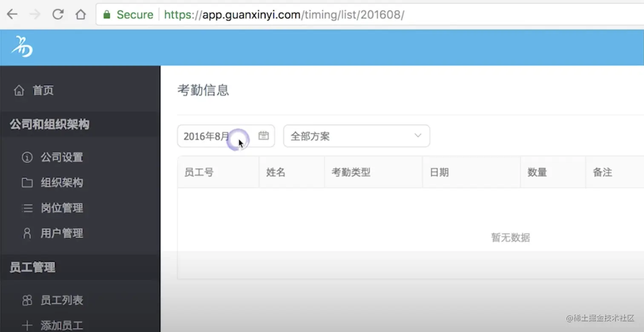Click the 员工管理 section header
The width and height of the screenshot is (644, 332).
click(32, 267)
